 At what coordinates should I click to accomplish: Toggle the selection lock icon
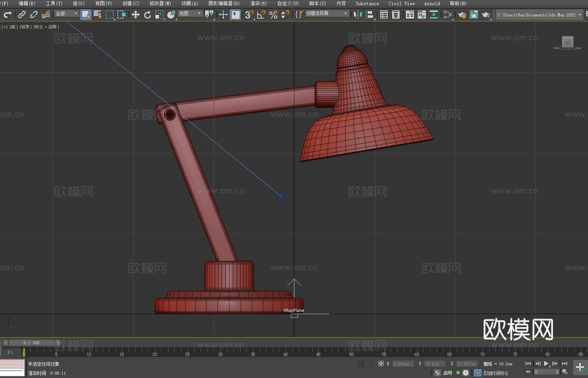pos(371,364)
